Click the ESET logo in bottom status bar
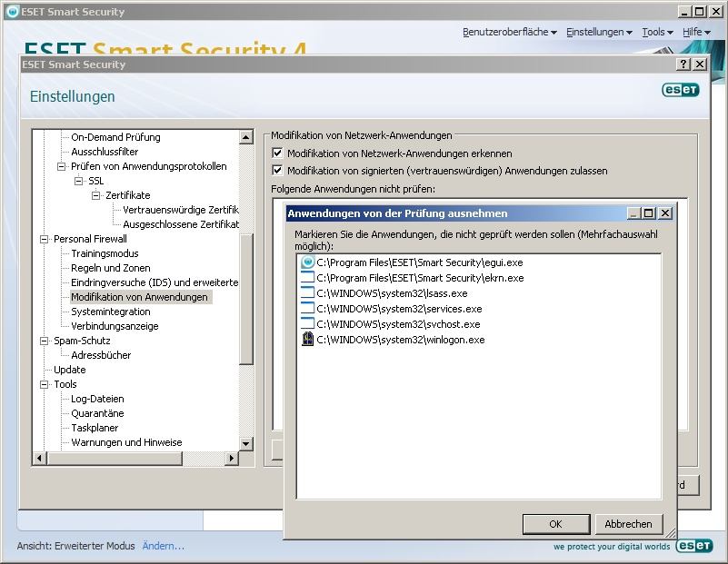The height and width of the screenshot is (564, 728). tap(694, 546)
